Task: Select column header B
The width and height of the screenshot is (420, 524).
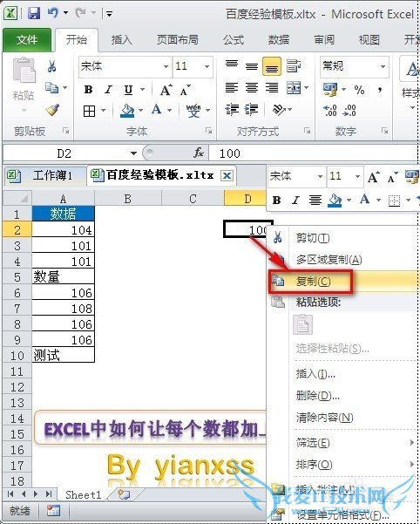Action: point(128,199)
